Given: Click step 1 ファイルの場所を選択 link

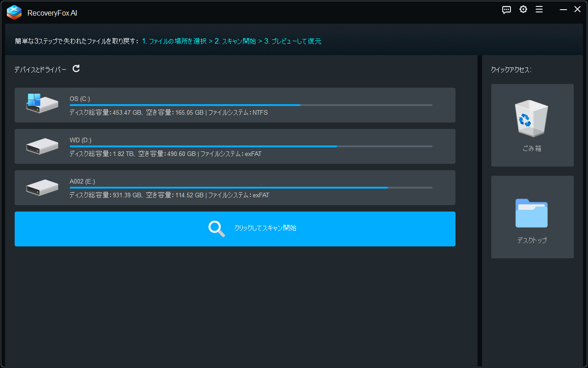Looking at the screenshot, I should tap(174, 41).
